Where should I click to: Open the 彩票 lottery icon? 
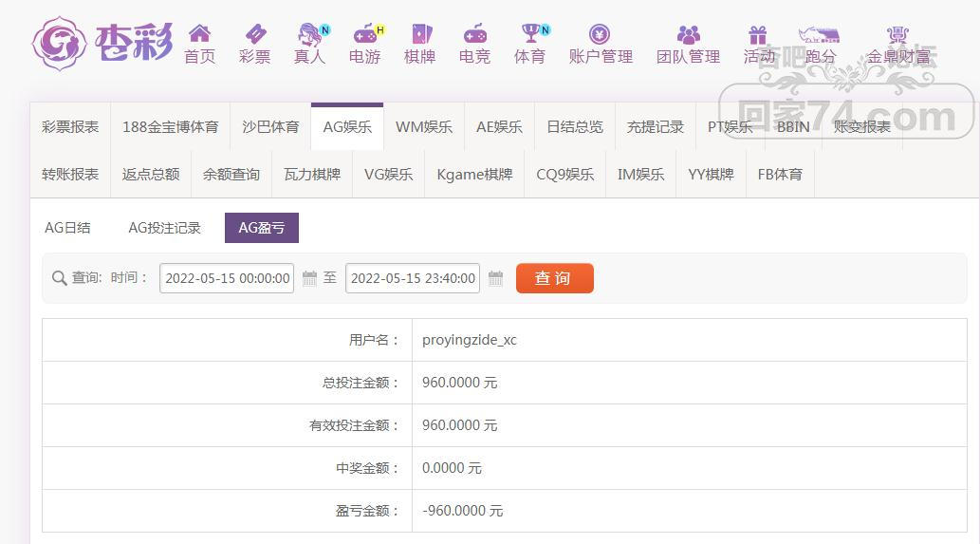[x=254, y=35]
